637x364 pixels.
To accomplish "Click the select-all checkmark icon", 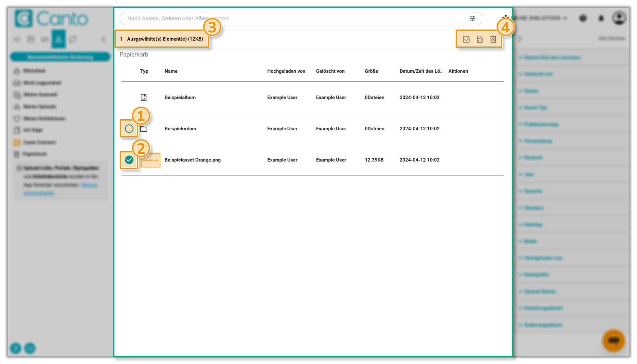I will pos(466,39).
